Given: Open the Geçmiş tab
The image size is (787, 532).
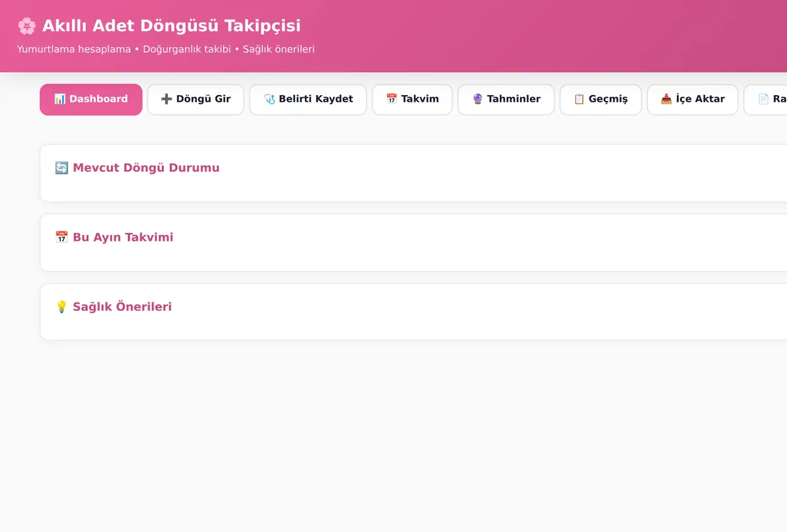Looking at the screenshot, I should (x=601, y=100).
